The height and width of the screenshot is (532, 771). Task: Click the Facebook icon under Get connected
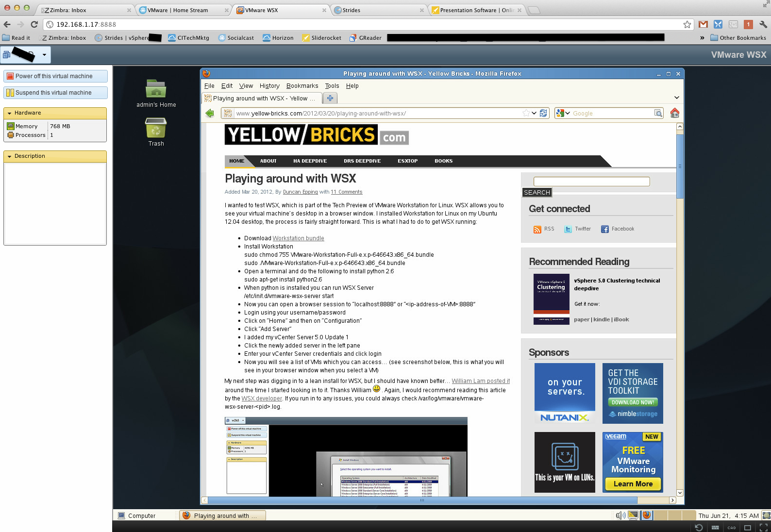pyautogui.click(x=604, y=229)
